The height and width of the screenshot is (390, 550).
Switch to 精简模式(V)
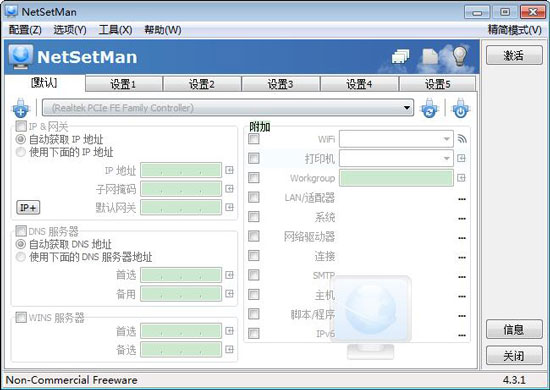[514, 30]
